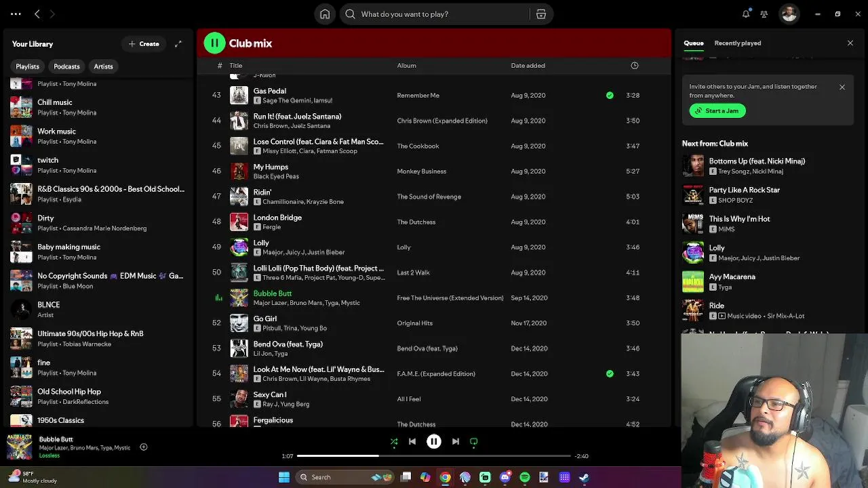868x488 pixels.
Task: Close the queue panel
Action: (x=850, y=43)
